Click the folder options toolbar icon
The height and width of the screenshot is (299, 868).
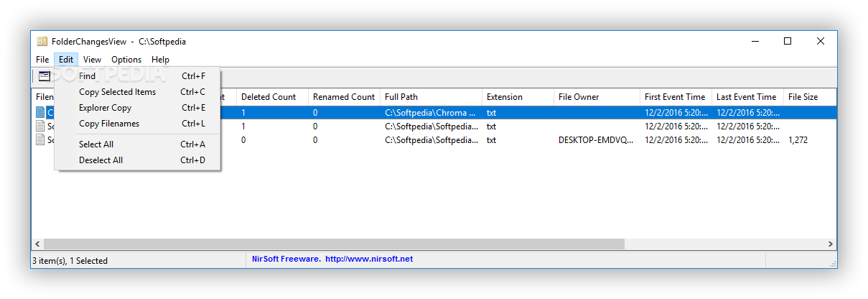coord(45,76)
